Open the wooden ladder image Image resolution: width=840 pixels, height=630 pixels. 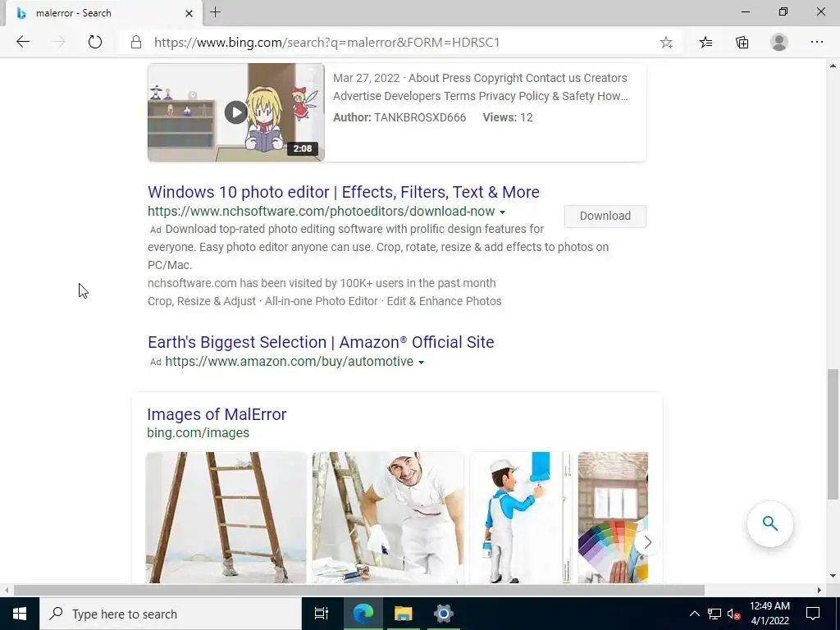[x=226, y=517]
